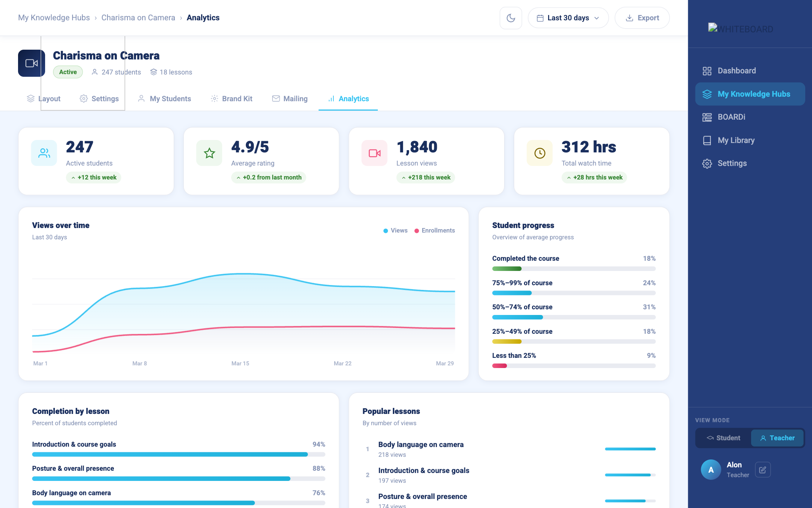The image size is (812, 508).
Task: Click the edit profile icon next to Alon
Action: pos(763,470)
